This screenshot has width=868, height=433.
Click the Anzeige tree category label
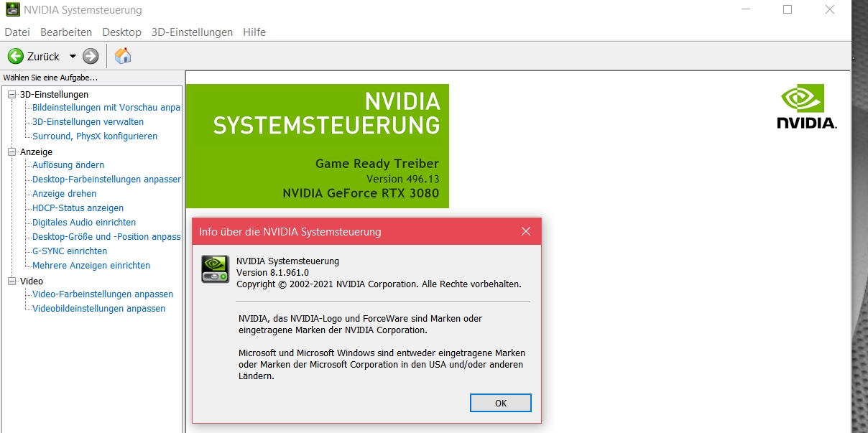click(36, 152)
